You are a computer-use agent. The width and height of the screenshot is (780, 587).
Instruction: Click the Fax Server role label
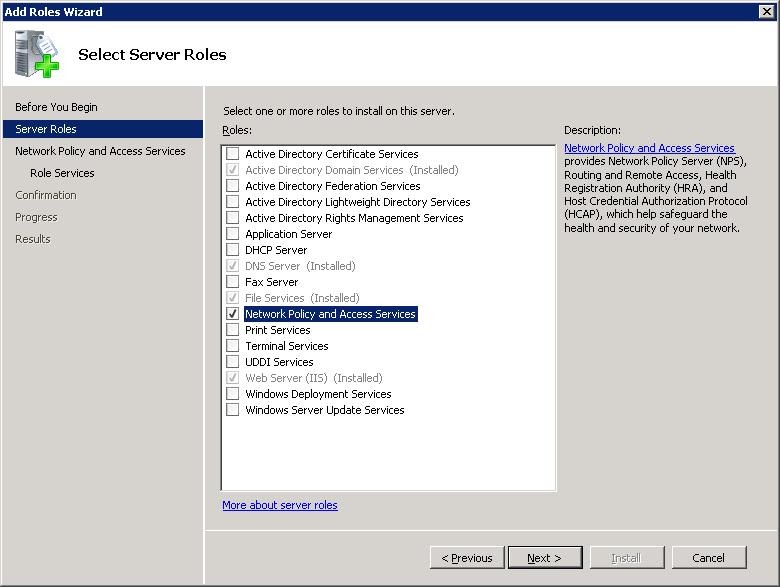tap(272, 282)
